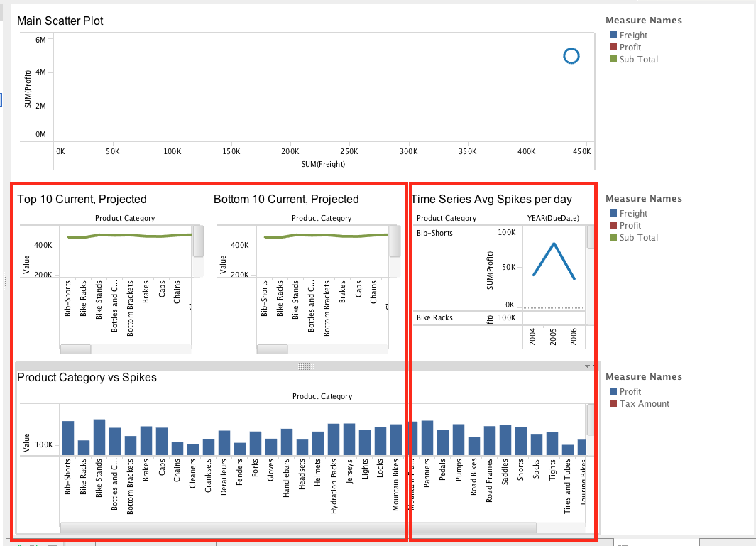
Task: Click horizontal scrollbar thumb under Bottom 10 chart
Action: (272, 349)
